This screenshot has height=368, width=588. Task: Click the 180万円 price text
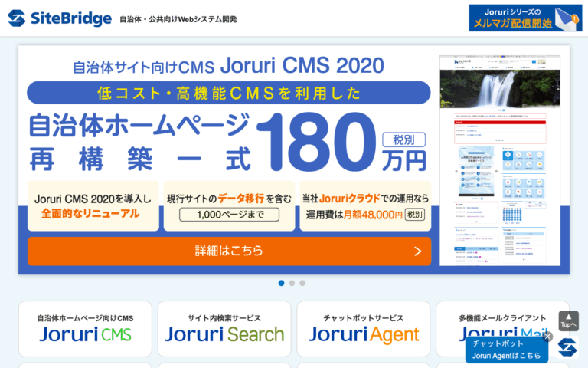(341, 143)
